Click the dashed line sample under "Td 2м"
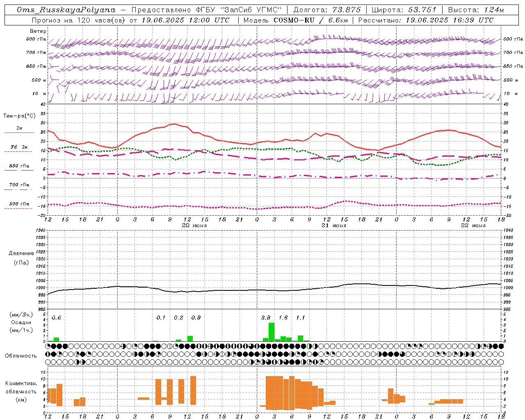 (x=18, y=151)
